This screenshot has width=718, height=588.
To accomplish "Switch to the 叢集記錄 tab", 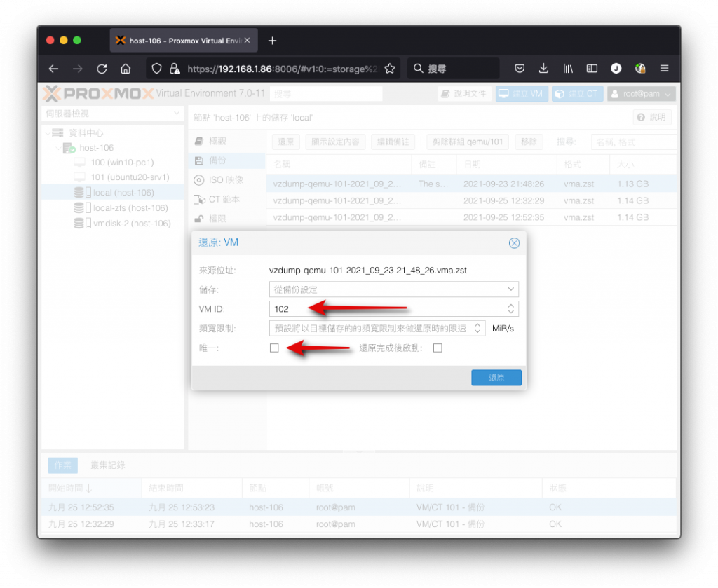I will coord(107,465).
